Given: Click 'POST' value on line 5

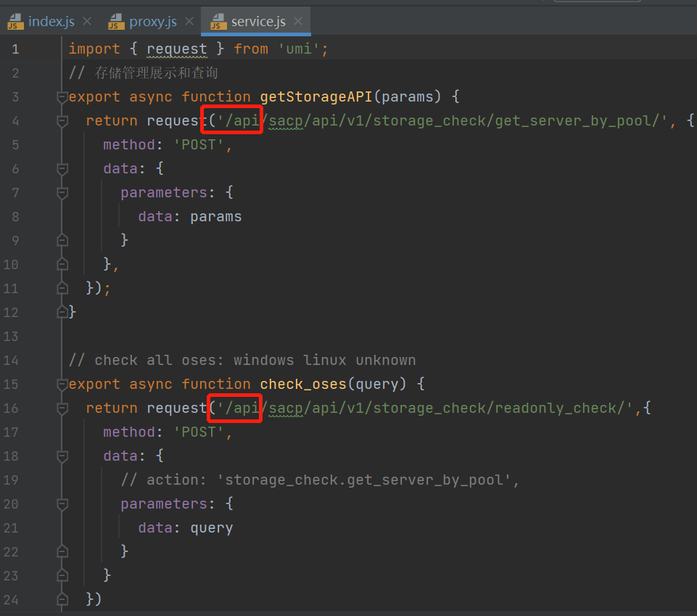Looking at the screenshot, I should tap(198, 144).
